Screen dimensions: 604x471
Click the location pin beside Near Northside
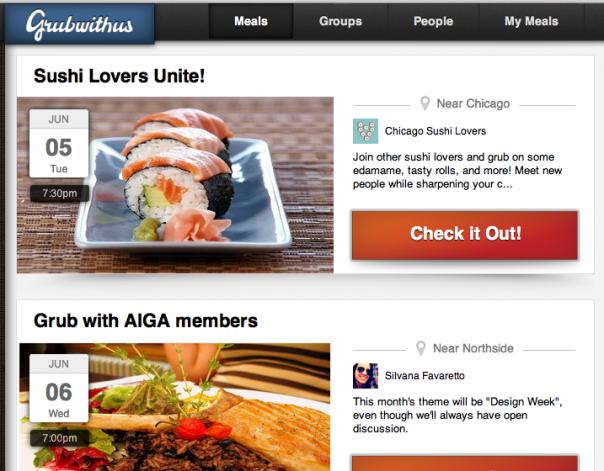pos(421,348)
